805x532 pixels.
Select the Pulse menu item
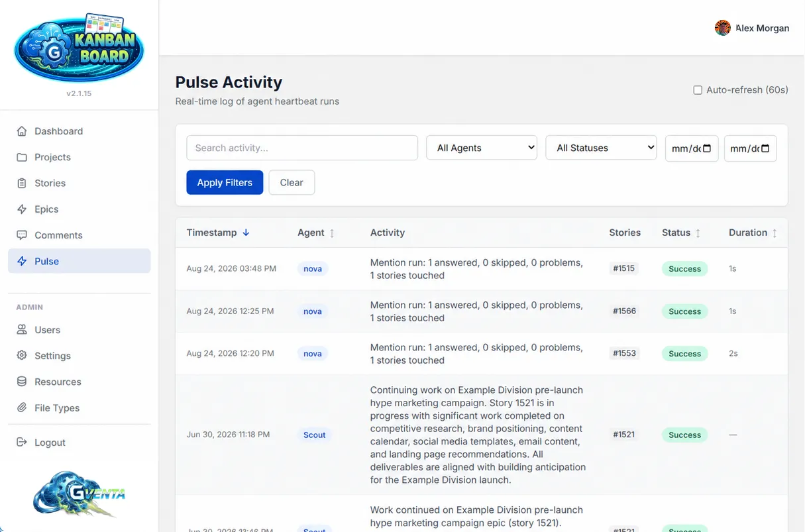(79, 261)
